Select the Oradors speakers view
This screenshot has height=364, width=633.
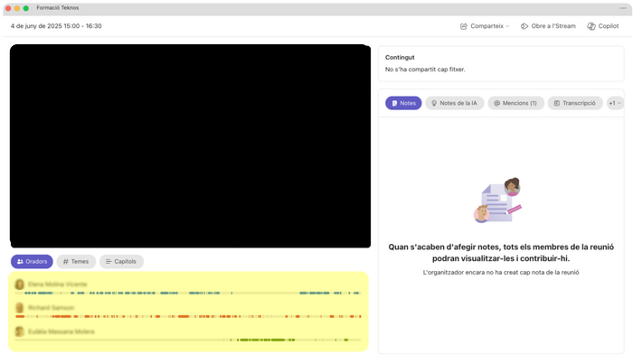click(x=32, y=262)
